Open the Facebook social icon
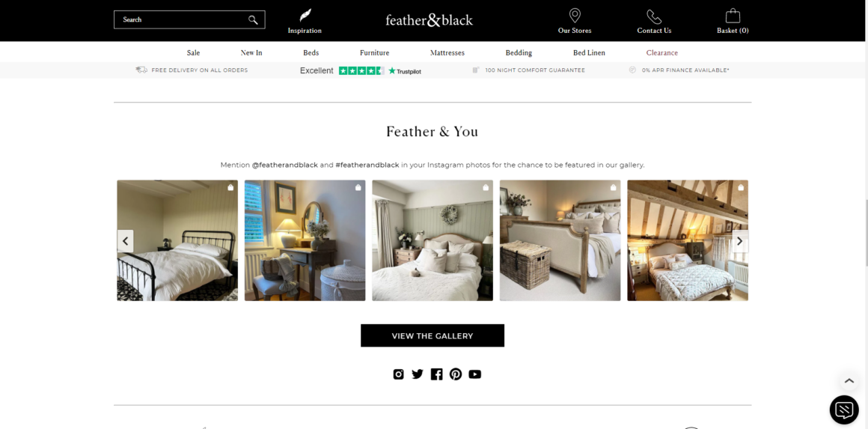868x429 pixels. (436, 374)
